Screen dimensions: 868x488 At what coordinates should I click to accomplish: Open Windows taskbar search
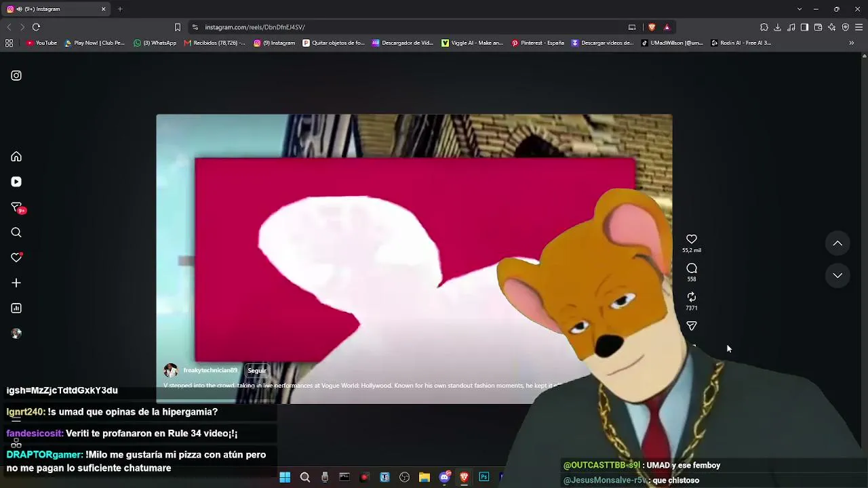pos(305,477)
